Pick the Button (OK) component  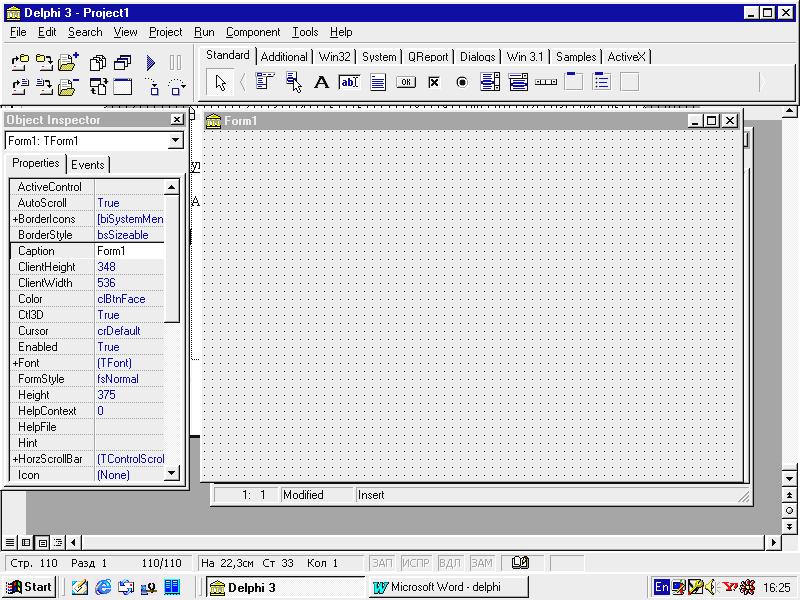406,82
